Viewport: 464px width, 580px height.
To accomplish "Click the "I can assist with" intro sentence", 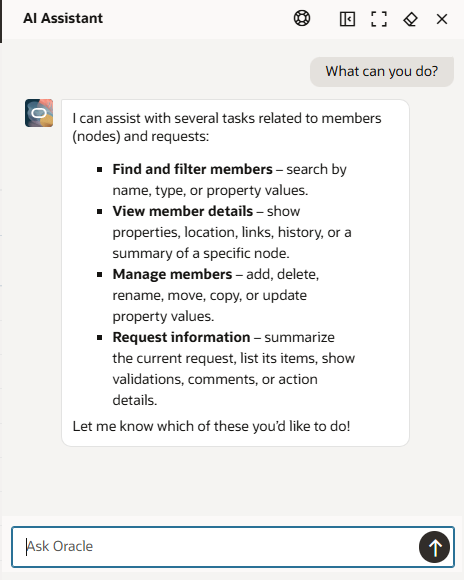I will [227, 127].
